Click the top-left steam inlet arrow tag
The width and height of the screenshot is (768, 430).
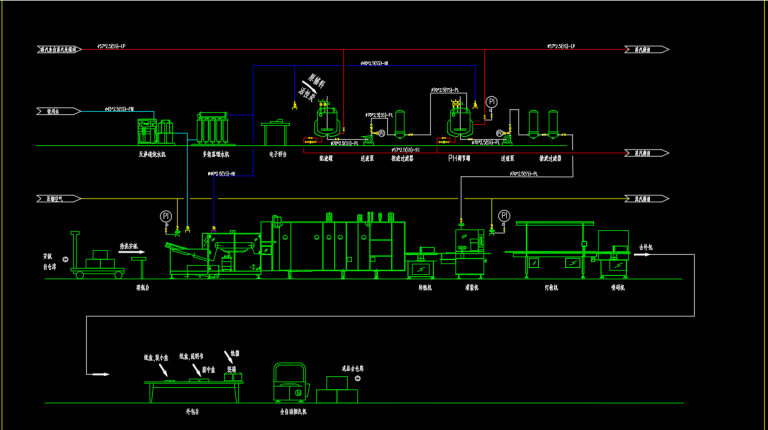tap(57, 49)
